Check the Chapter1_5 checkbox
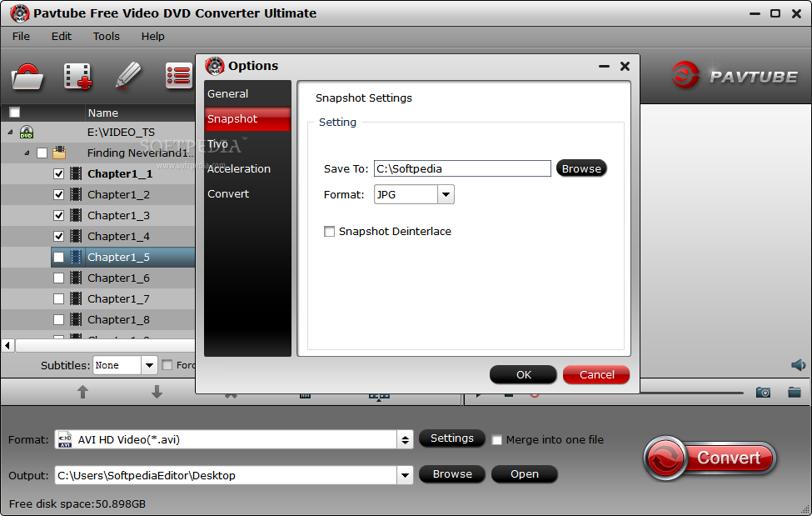 click(58, 258)
